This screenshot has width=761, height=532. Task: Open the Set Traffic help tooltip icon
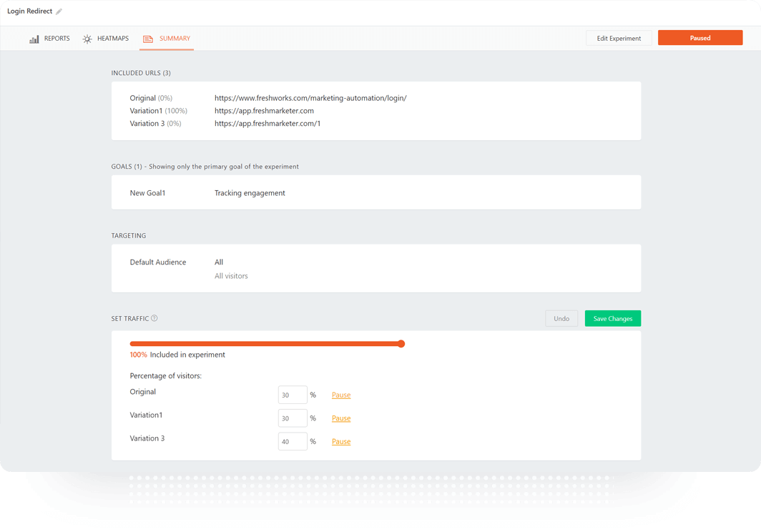[x=155, y=318]
